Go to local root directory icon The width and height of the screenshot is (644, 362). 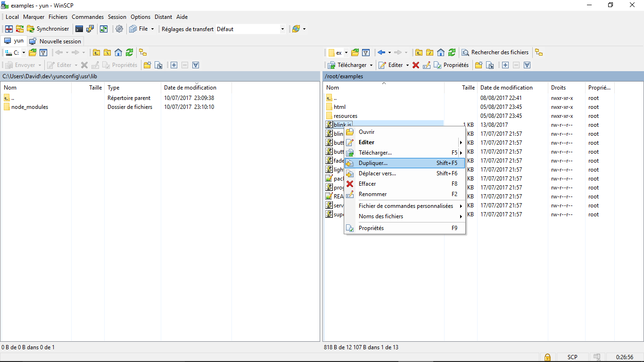point(107,52)
